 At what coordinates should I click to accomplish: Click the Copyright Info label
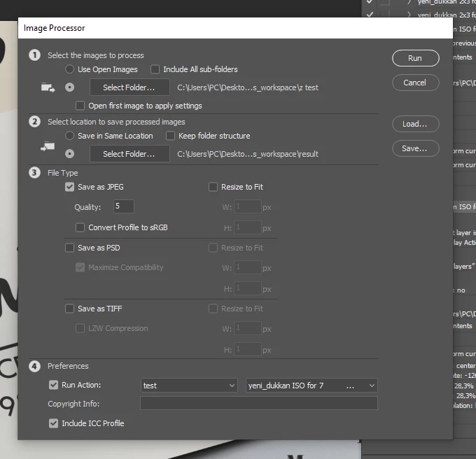73,404
